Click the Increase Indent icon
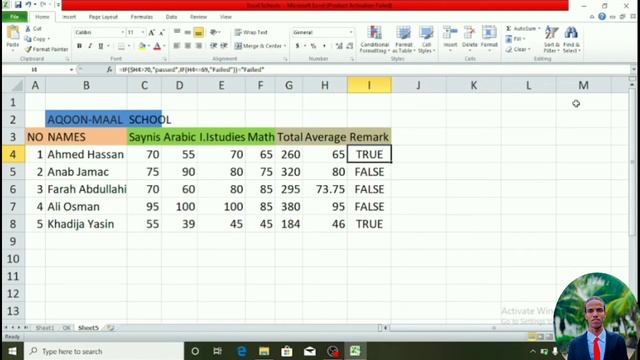 click(224, 46)
